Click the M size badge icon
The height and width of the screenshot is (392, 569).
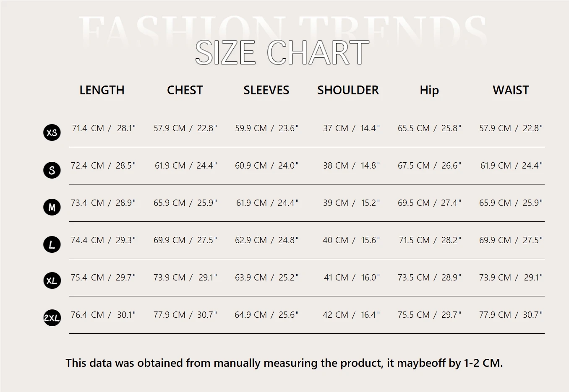click(52, 207)
